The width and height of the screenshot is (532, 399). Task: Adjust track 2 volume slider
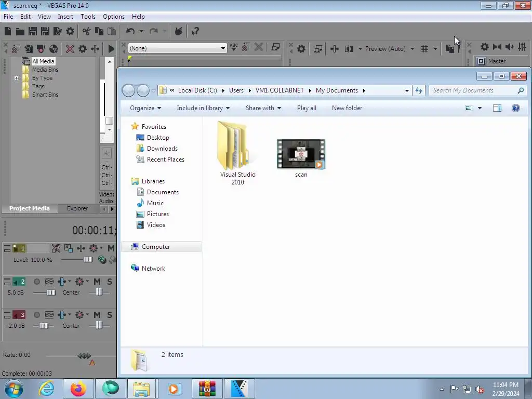tap(51, 292)
